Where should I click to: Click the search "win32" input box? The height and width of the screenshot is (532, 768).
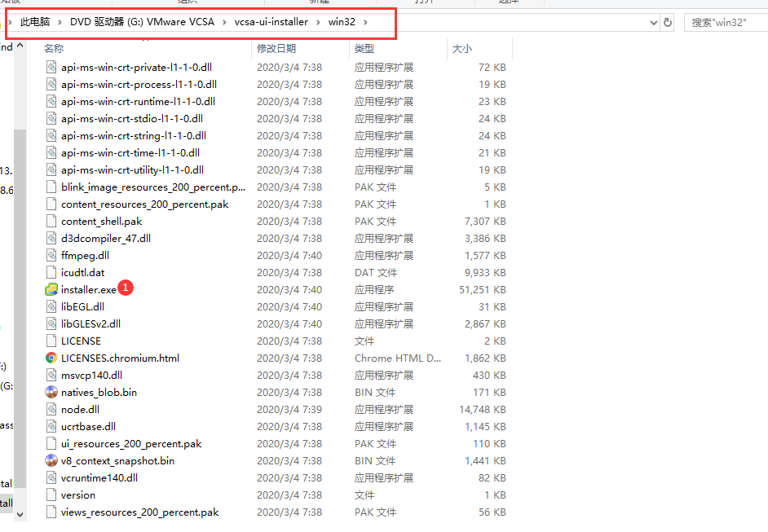pyautogui.click(x=724, y=23)
